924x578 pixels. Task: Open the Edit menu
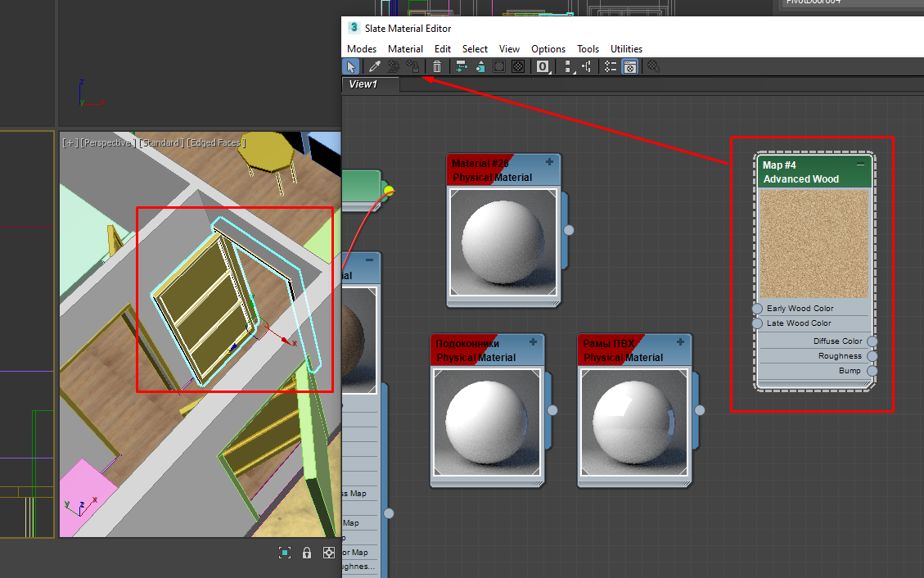[x=443, y=49]
